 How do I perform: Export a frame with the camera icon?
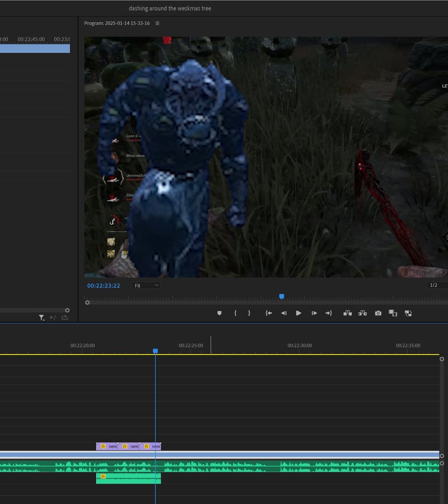(x=378, y=313)
